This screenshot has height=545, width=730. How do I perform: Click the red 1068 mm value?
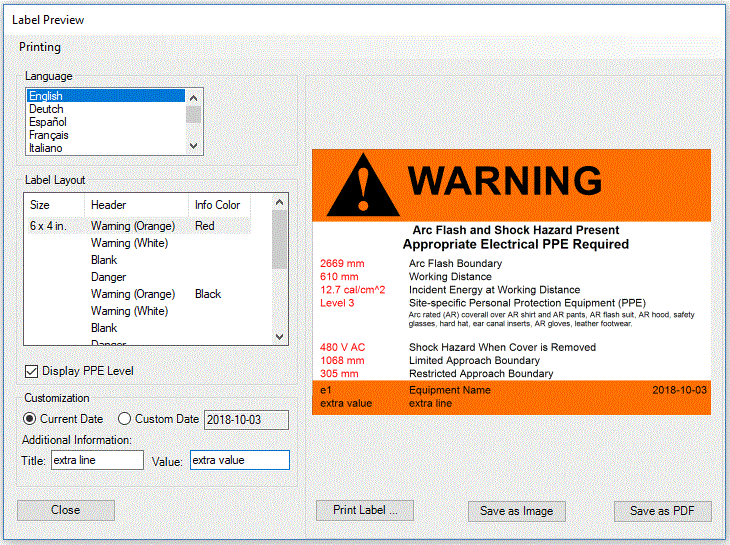tap(342, 360)
